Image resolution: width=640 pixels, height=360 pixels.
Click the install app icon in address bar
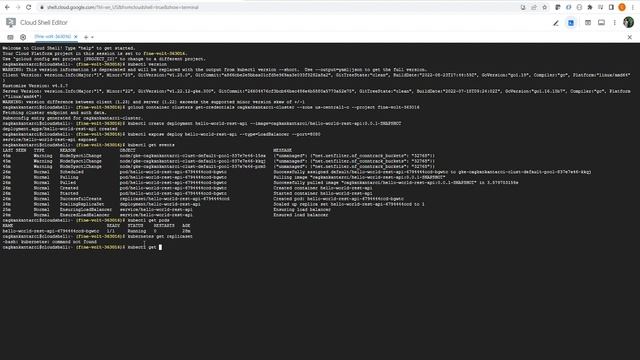point(523,7)
